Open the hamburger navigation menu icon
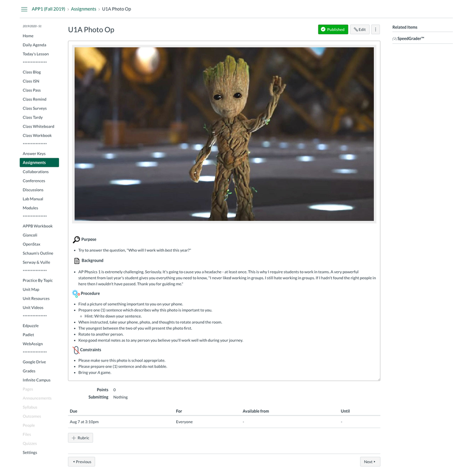The width and height of the screenshot is (459, 476). 24,9
